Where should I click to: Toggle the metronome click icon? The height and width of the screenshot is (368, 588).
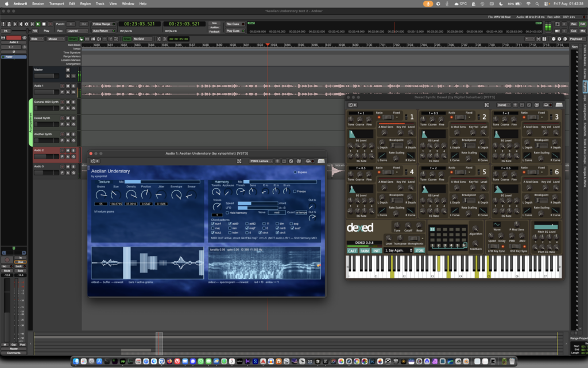9,24
